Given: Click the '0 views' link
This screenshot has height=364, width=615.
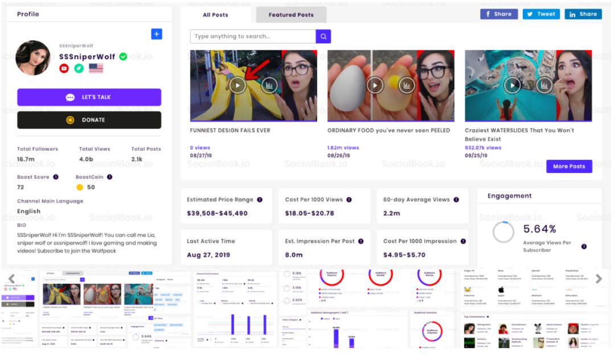Looking at the screenshot, I should tap(200, 148).
